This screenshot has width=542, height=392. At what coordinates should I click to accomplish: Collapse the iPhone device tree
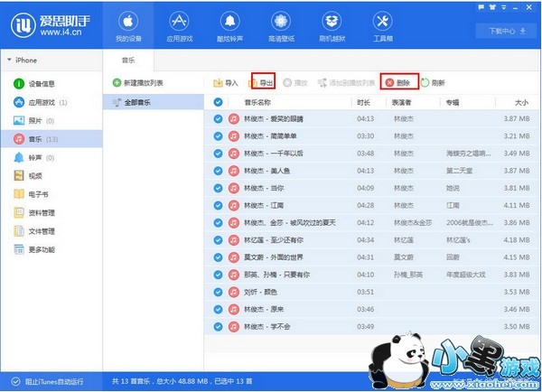tap(9, 60)
